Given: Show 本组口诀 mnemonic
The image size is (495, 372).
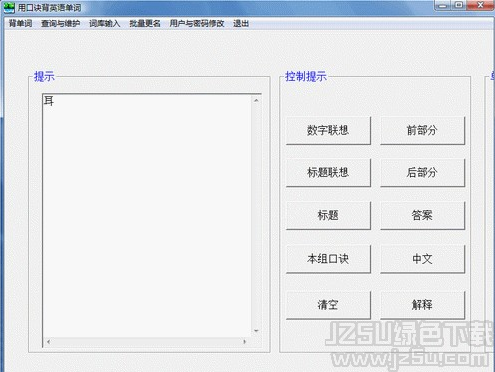Looking at the screenshot, I should [328, 259].
